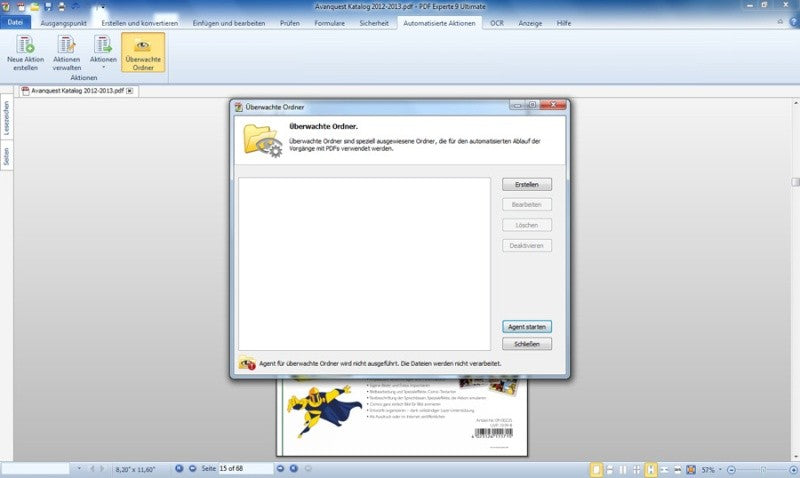Screen dimensions: 800x478
Task: Click the orange fullscreen icon in status bar
Action: click(691, 469)
